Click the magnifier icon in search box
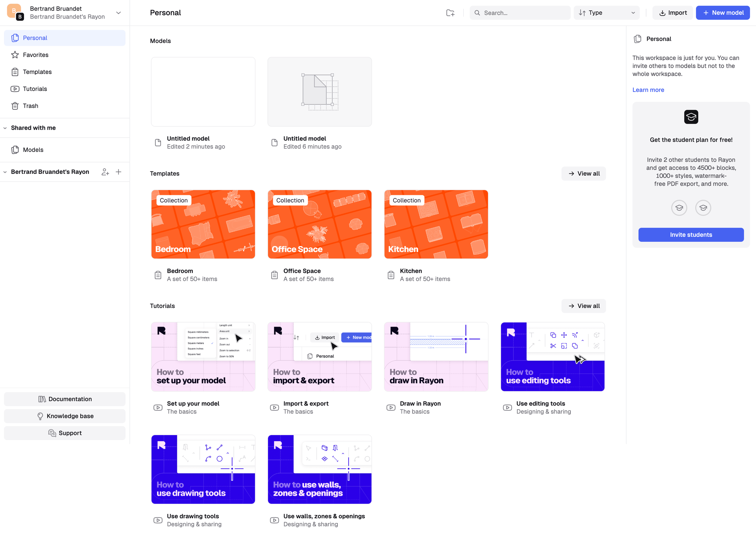The height and width of the screenshot is (544, 756). click(477, 13)
